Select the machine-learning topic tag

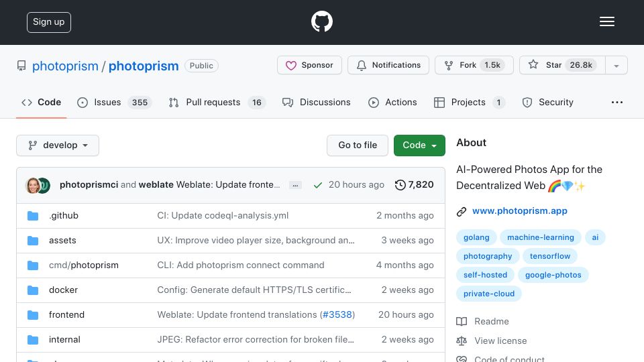pyautogui.click(x=541, y=237)
